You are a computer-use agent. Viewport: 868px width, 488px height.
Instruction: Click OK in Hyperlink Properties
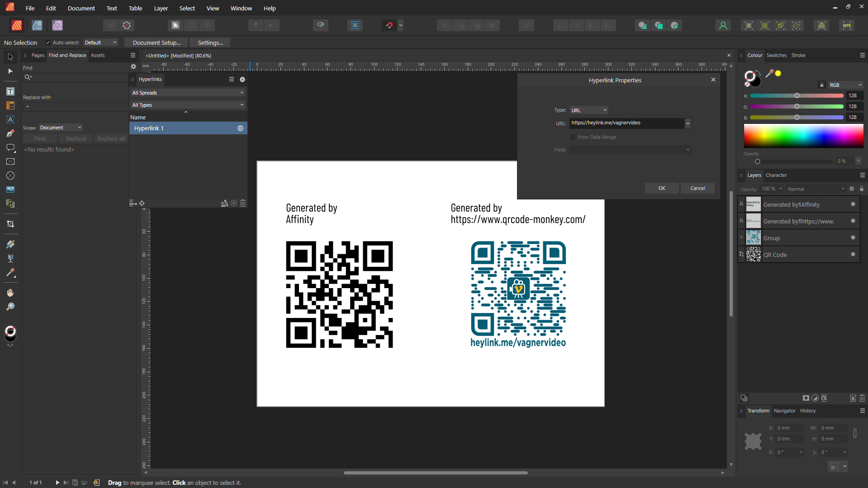[662, 188]
